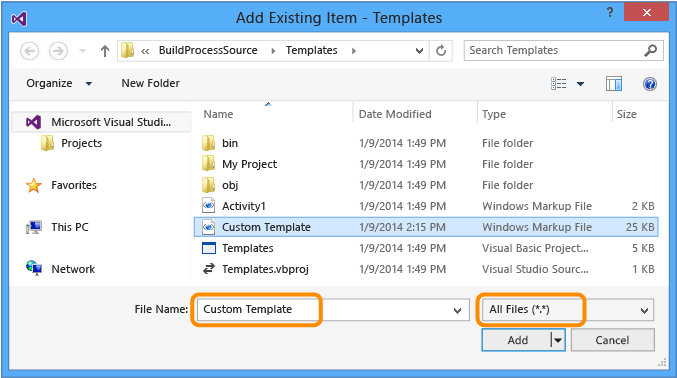The image size is (677, 378).
Task: Click the Network globe icon
Action: [x=34, y=268]
